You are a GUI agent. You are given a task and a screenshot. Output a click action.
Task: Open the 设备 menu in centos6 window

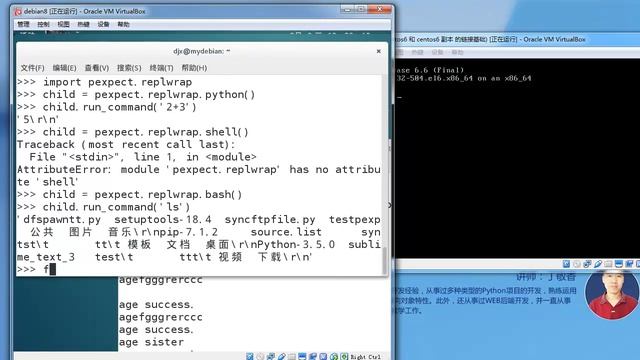pos(437,52)
